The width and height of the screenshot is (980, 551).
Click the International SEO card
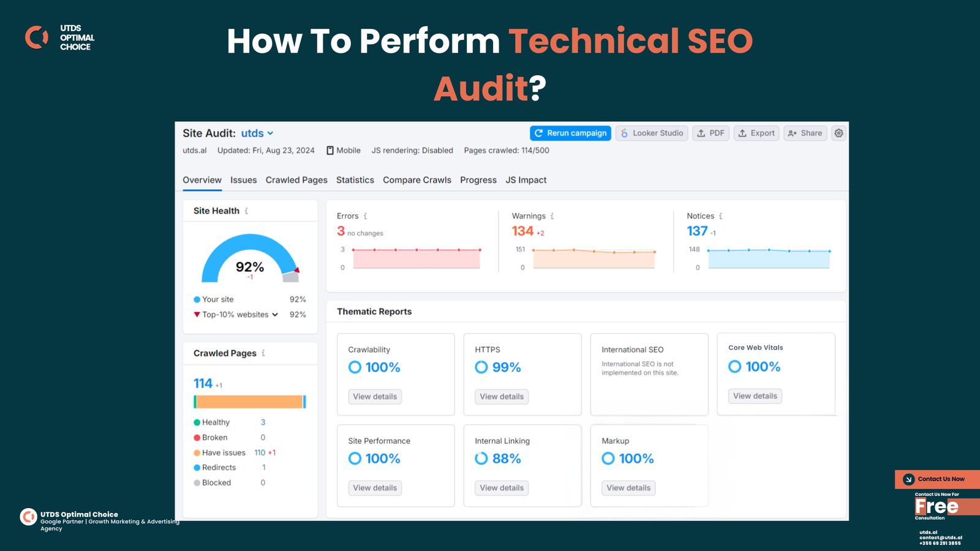point(649,375)
